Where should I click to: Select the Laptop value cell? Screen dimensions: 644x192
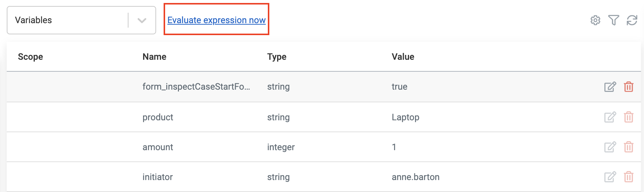[x=405, y=117]
